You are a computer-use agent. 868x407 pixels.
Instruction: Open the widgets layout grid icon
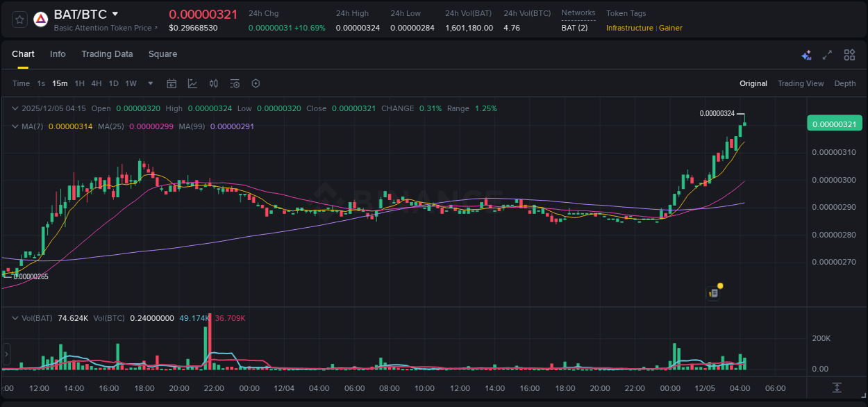849,54
